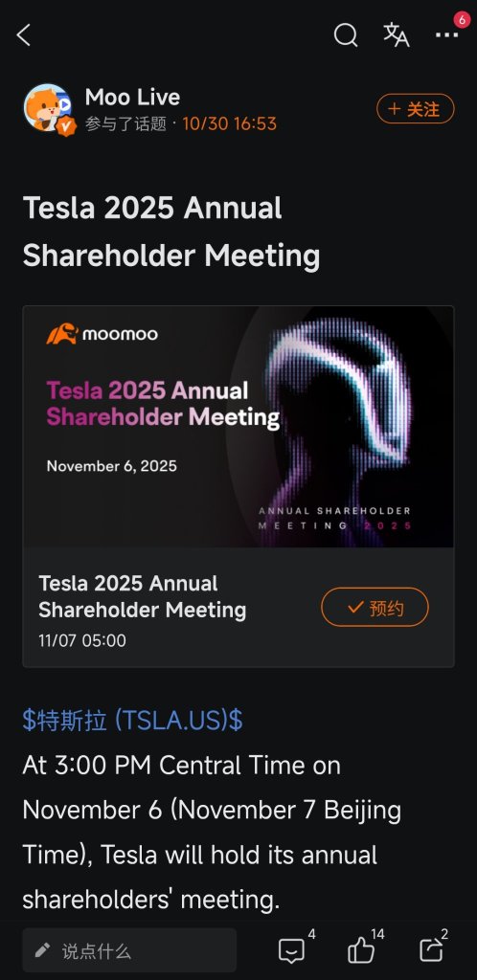The height and width of the screenshot is (980, 477).
Task: Share the post via share icon
Action: [431, 950]
